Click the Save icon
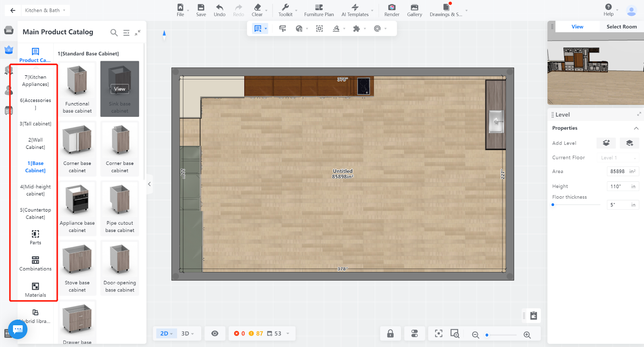Image resolution: width=644 pixels, height=347 pixels. pos(201,8)
